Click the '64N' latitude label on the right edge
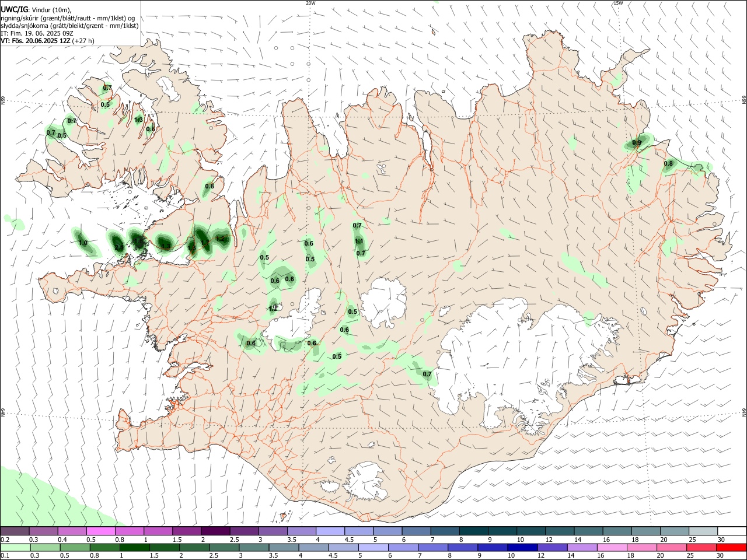The width and height of the screenshot is (747, 560). click(x=744, y=412)
